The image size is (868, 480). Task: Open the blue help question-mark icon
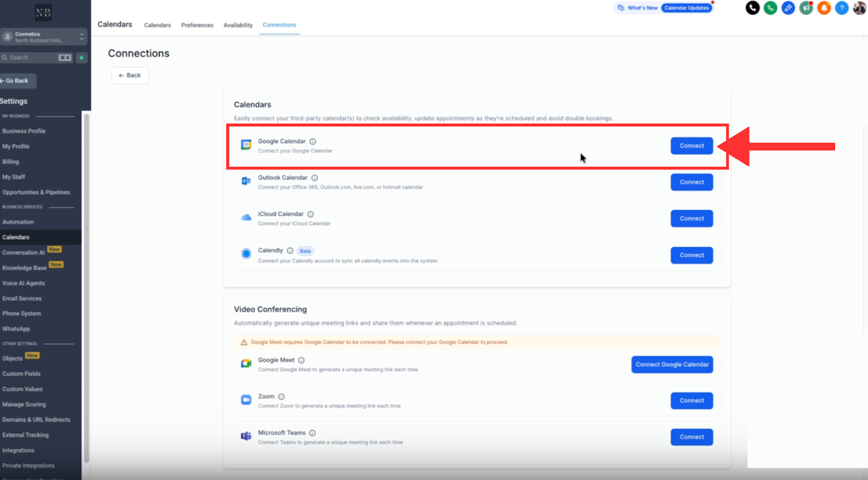tap(841, 8)
